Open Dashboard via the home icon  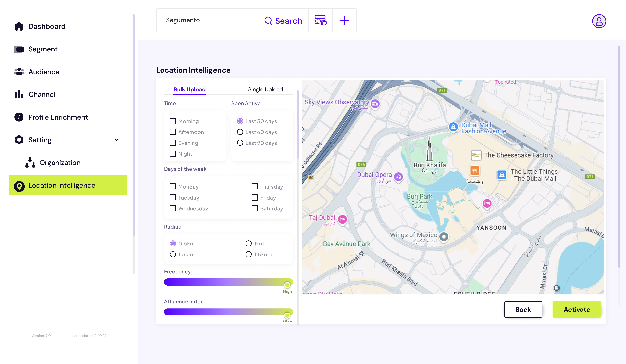pos(19,26)
